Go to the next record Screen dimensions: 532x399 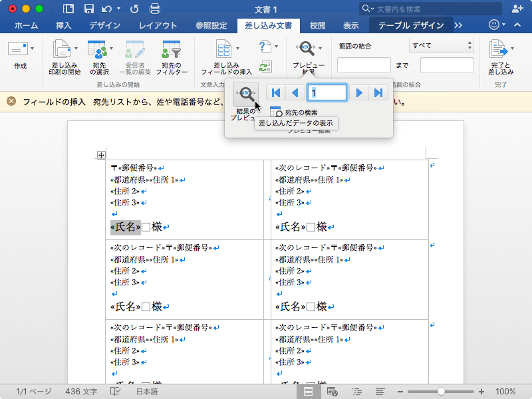[x=359, y=92]
